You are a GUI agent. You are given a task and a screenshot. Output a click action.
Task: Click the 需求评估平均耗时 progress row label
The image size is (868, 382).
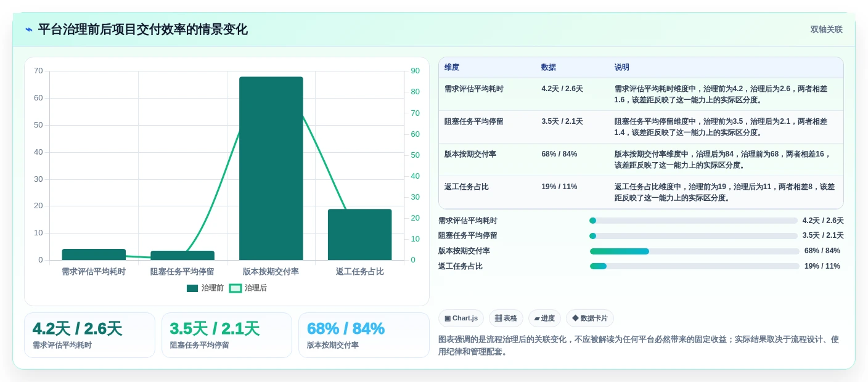coord(468,221)
